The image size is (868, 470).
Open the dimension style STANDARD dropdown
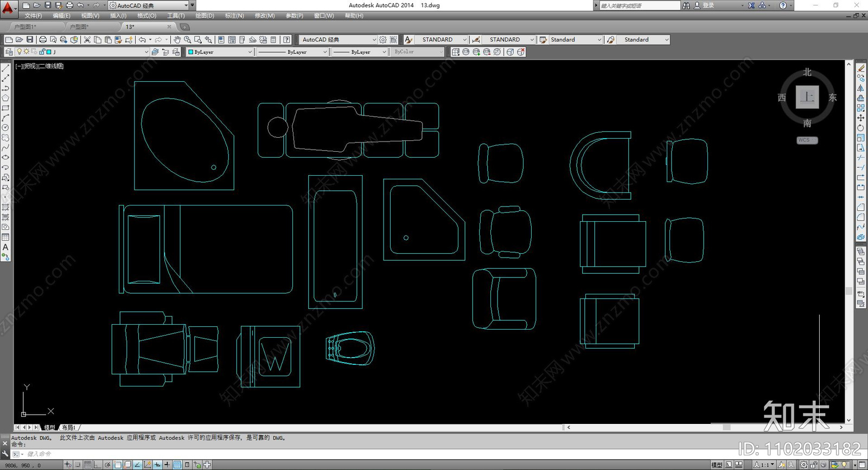coord(509,40)
